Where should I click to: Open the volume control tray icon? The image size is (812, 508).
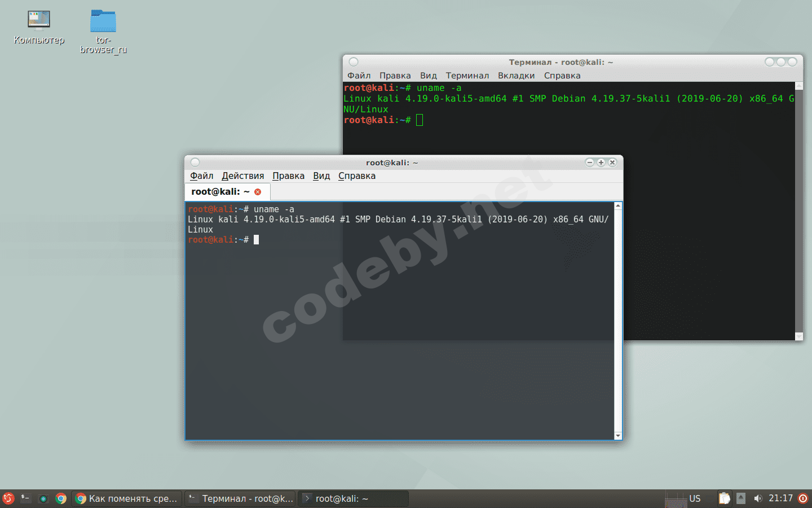tap(757, 498)
